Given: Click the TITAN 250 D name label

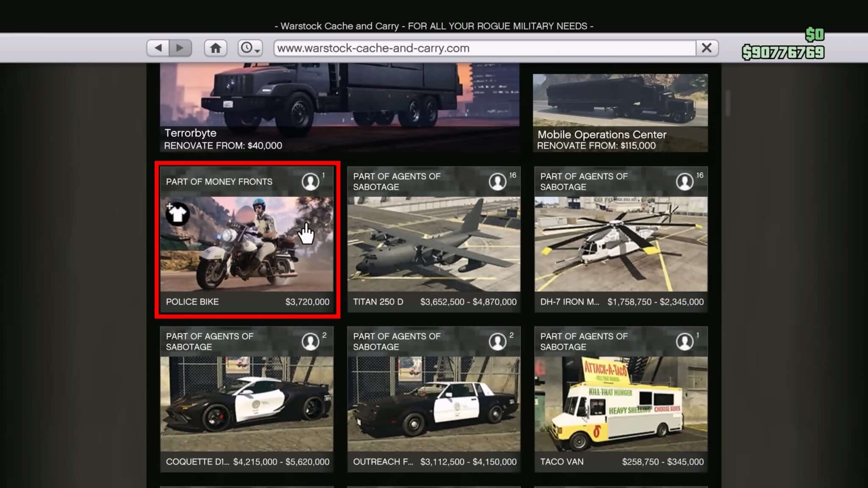Looking at the screenshot, I should point(378,302).
